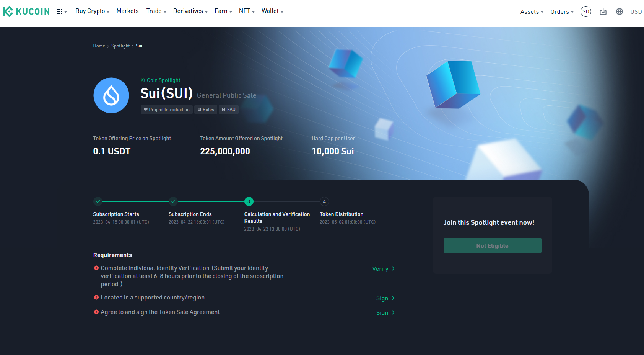Screen dimensions: 644x355
Task: Click the Not Eligible button
Action: click(x=492, y=245)
